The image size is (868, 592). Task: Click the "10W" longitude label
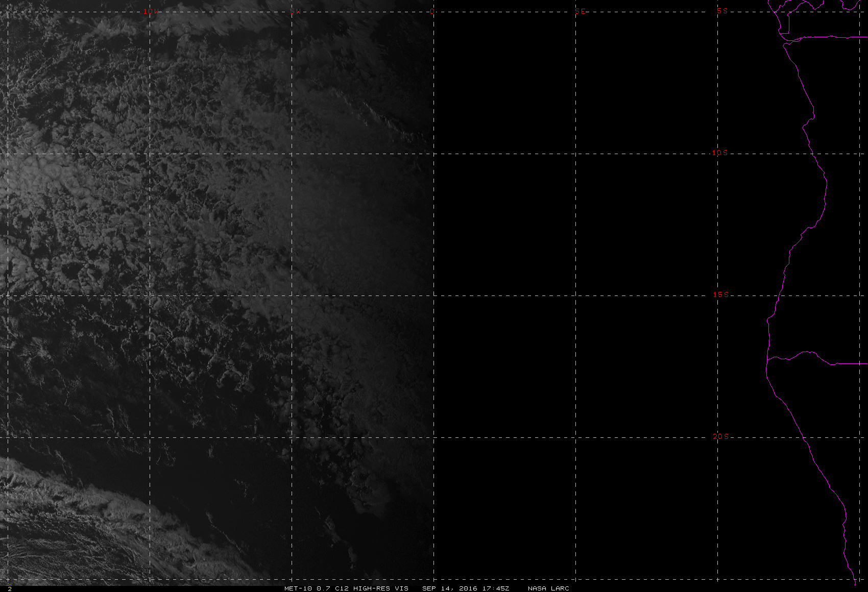pos(151,11)
